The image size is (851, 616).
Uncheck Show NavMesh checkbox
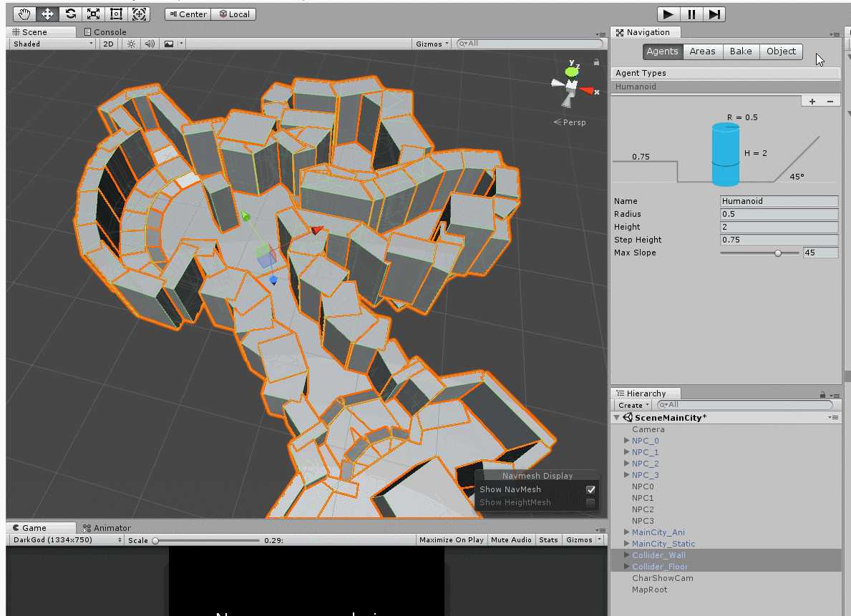click(x=590, y=489)
